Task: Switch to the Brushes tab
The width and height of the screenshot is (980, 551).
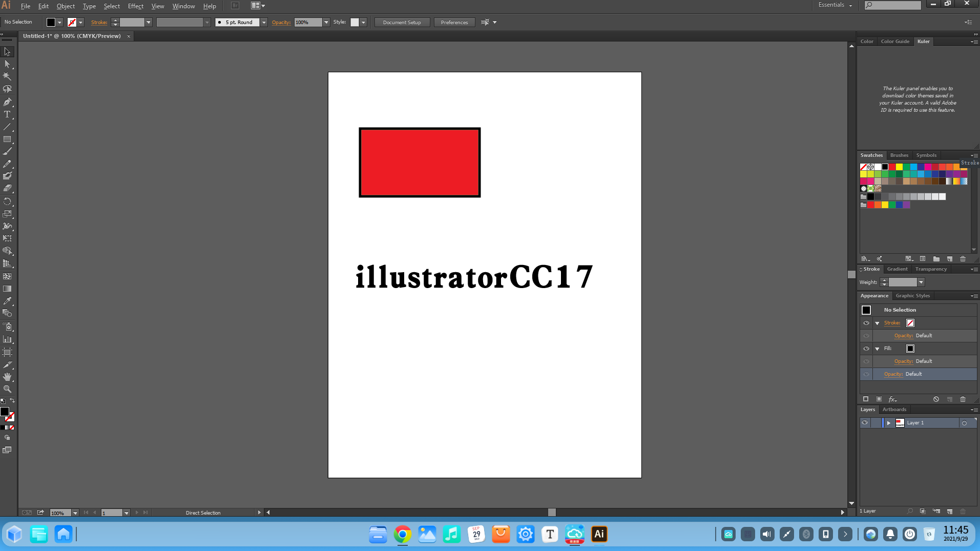Action: point(899,155)
